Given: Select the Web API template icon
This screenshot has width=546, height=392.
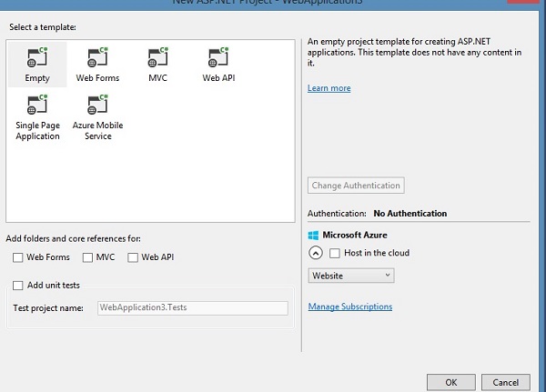Looking at the screenshot, I should coord(218,57).
